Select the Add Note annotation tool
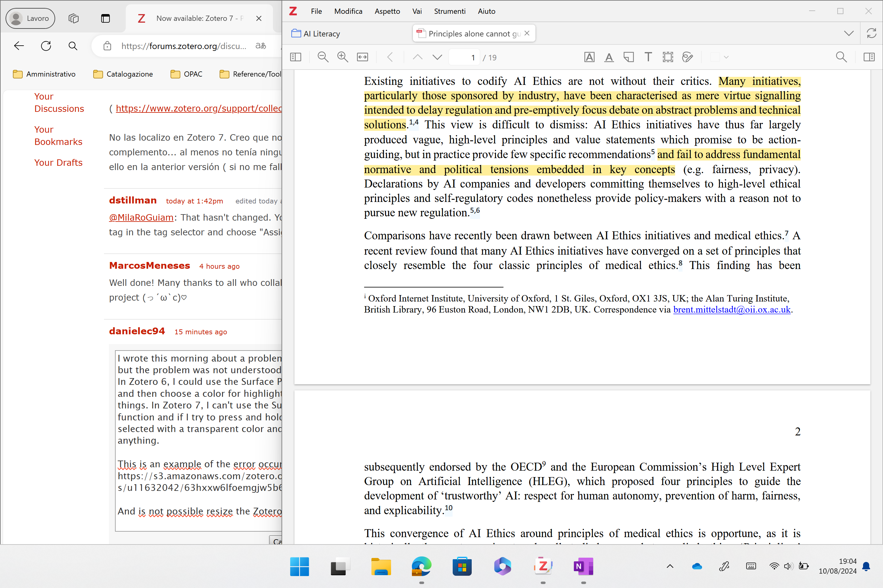 (628, 57)
